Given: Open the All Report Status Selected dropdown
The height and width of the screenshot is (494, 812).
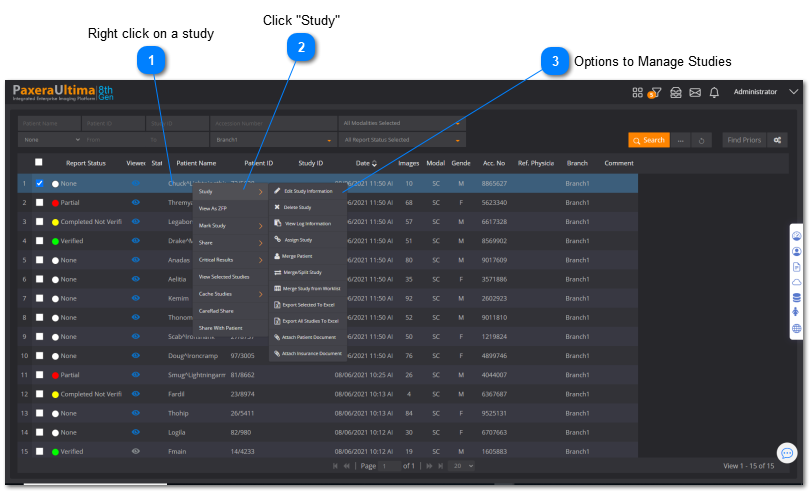Looking at the screenshot, I should tap(402, 140).
